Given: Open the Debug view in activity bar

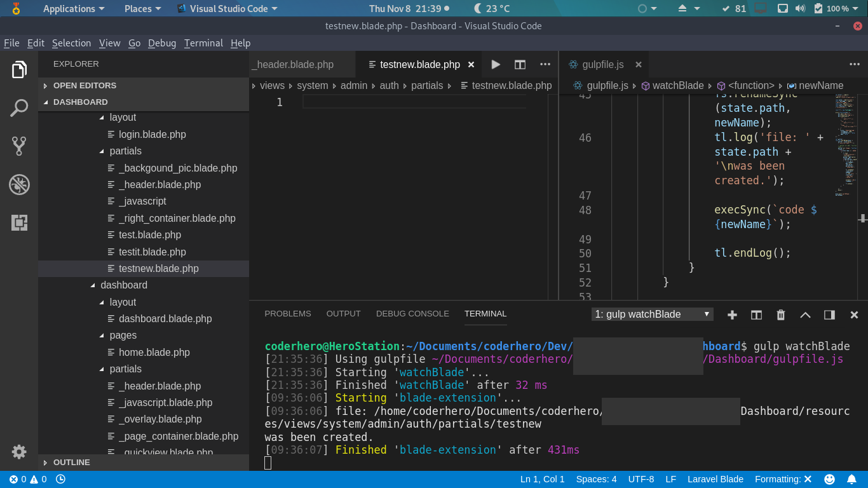Looking at the screenshot, I should [19, 184].
